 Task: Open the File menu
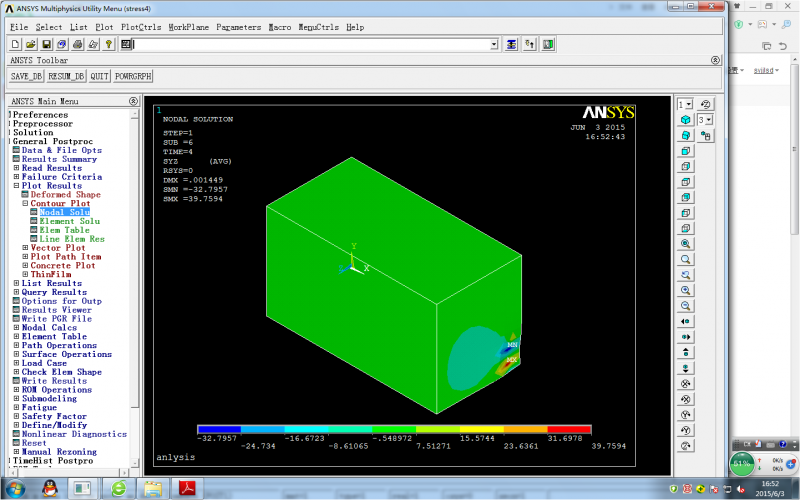point(19,27)
